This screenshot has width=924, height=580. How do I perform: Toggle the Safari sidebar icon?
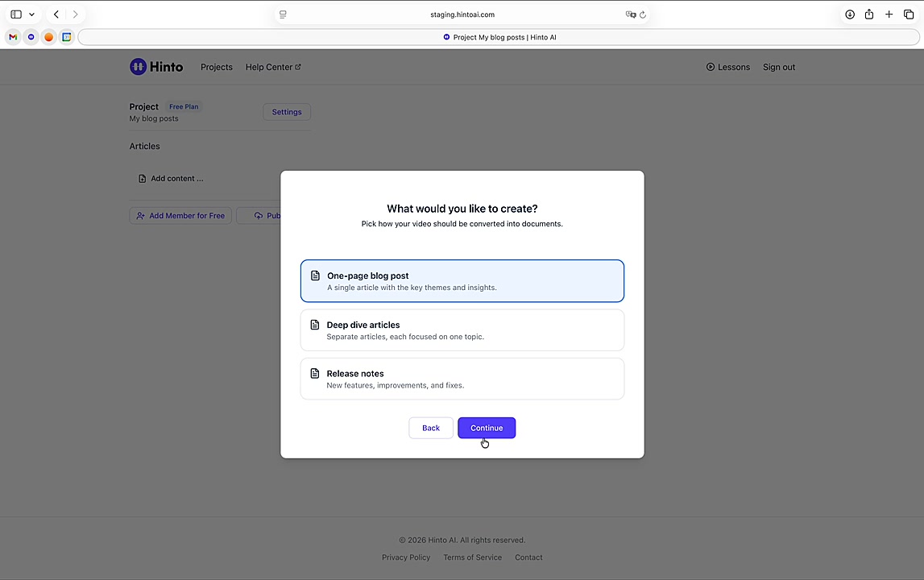coord(16,14)
